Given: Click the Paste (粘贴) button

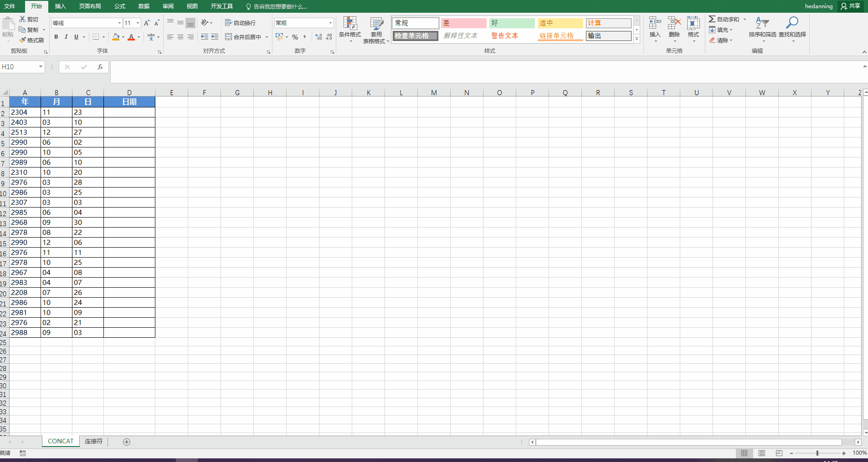Looking at the screenshot, I should coord(8,27).
